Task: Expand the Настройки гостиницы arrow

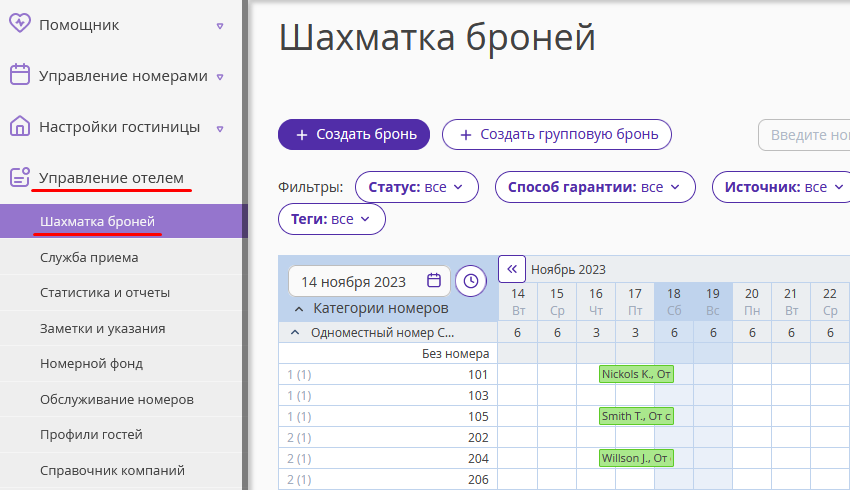Action: (220, 128)
